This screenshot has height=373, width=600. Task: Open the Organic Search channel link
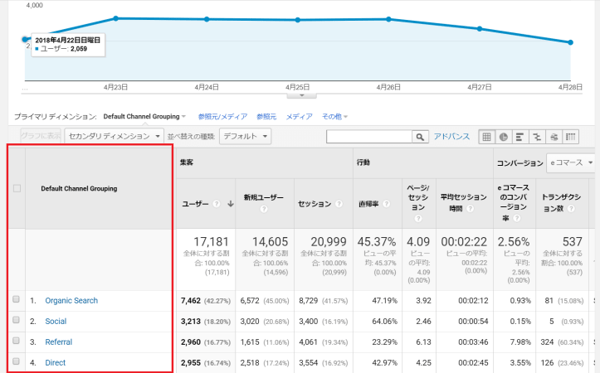click(72, 301)
